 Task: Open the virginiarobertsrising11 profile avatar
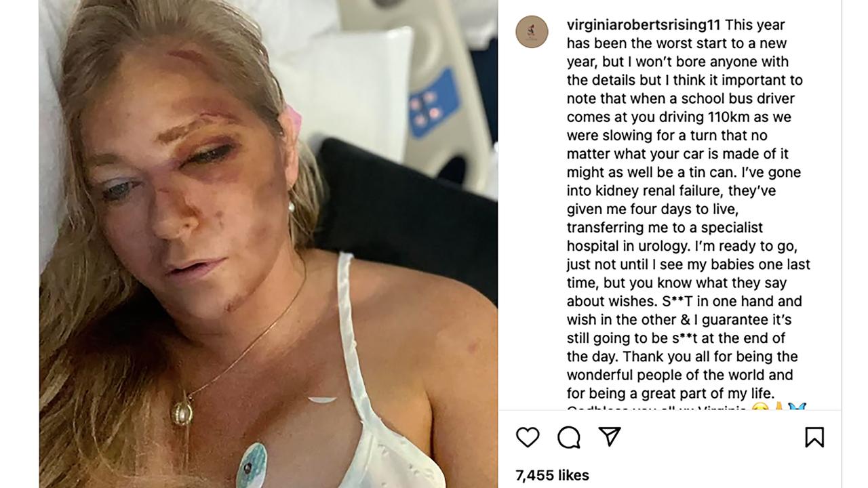tap(532, 32)
